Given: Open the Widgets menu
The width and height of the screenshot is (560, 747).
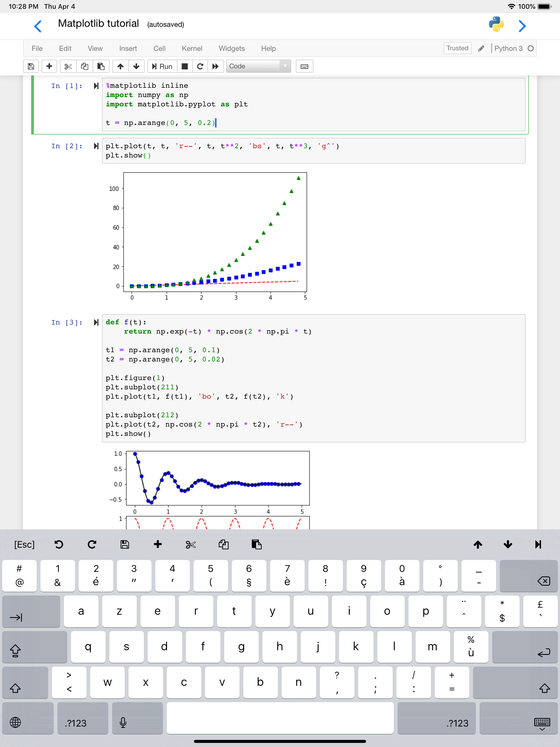Looking at the screenshot, I should pos(231,48).
